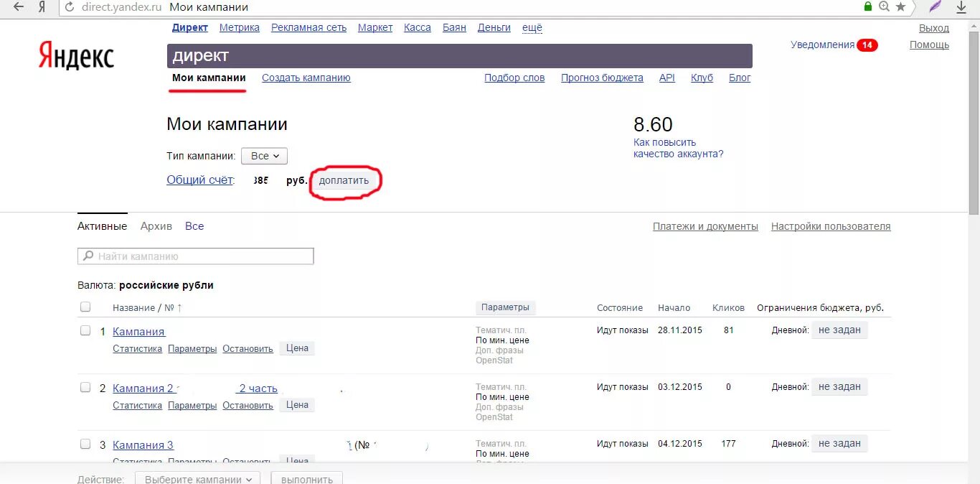Focus the Найти кампанию search field
980x484 pixels.
click(x=195, y=256)
